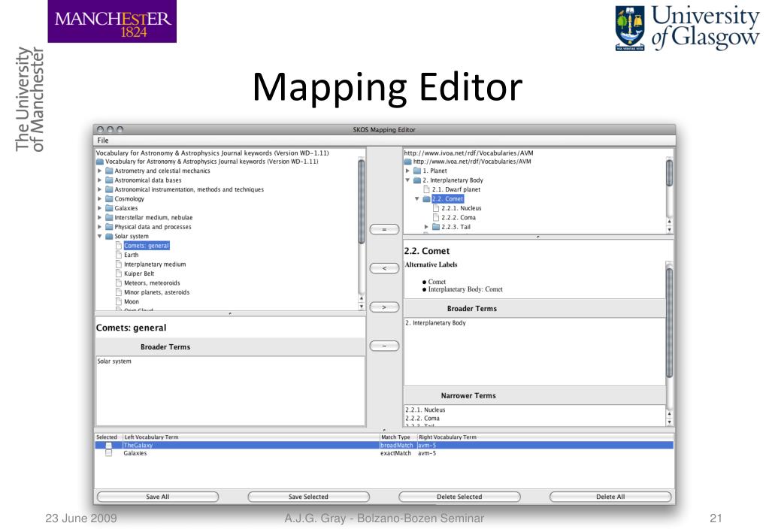Click the 2.2.3. Tail folder icon

436,227
